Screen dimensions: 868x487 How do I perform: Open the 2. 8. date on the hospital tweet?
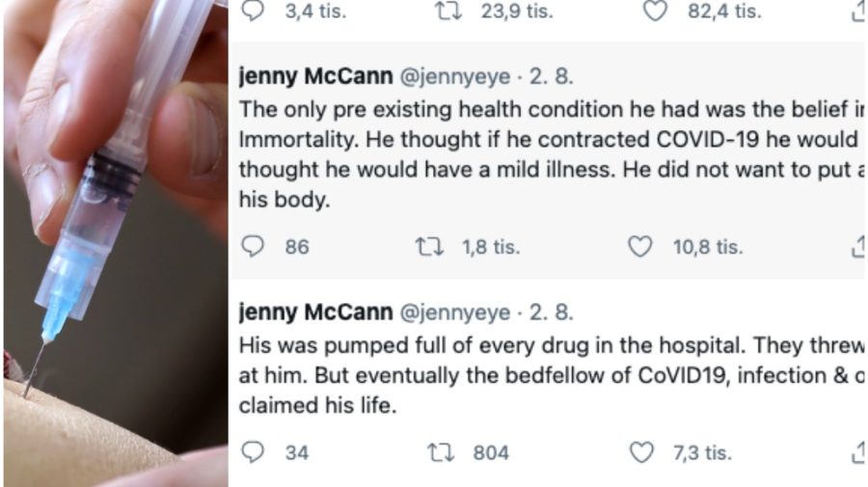click(553, 311)
